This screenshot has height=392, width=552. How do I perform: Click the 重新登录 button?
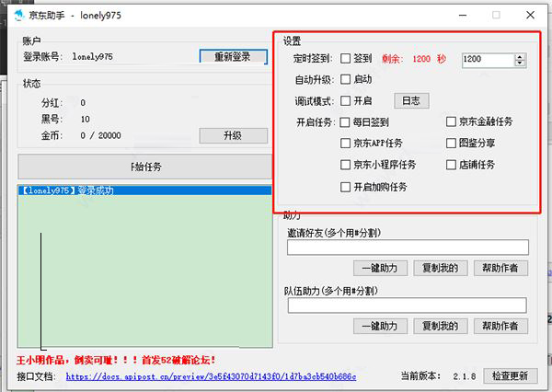(233, 56)
